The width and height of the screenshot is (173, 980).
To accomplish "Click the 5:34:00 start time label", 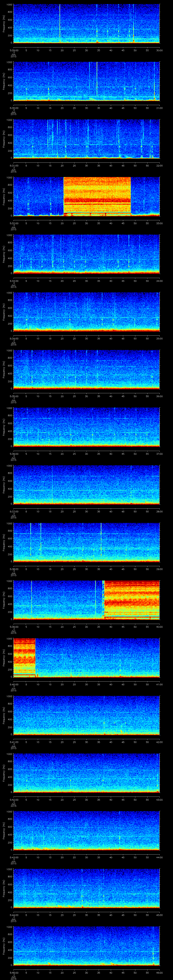I will (x=14, y=339).
